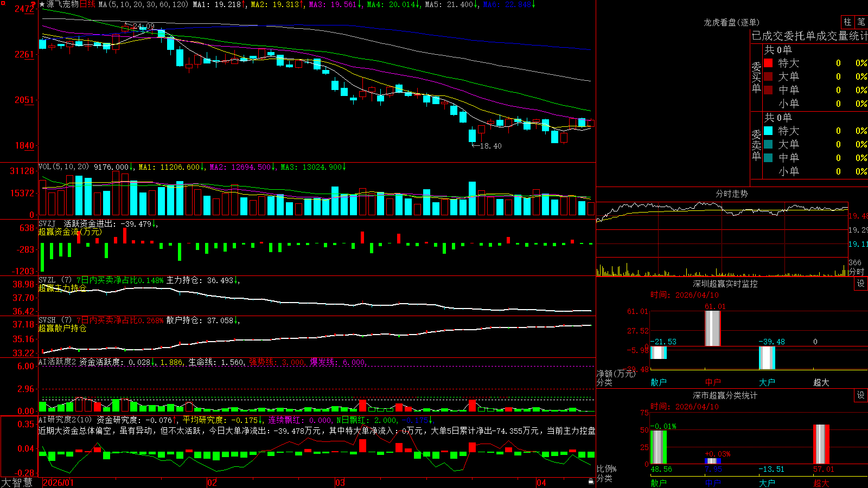Click the -39.48 大户 bar in 实时监控
Screen dimensions: 868x488
767,358
